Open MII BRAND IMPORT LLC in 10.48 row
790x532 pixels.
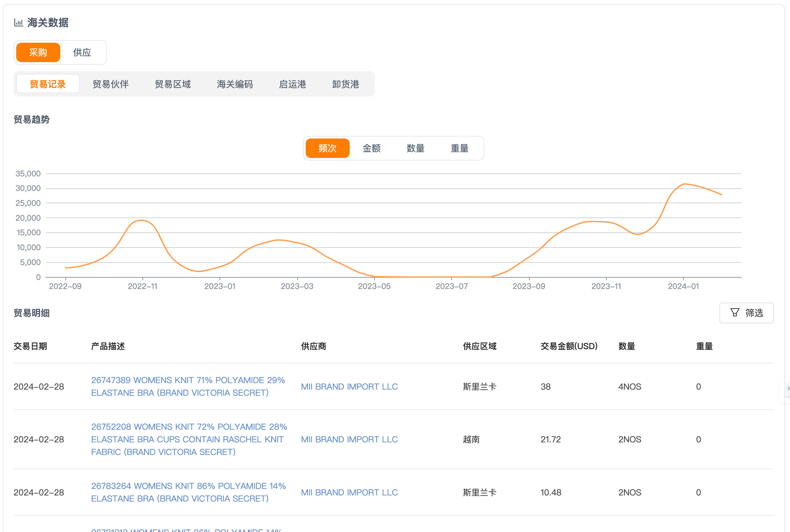[x=349, y=492]
